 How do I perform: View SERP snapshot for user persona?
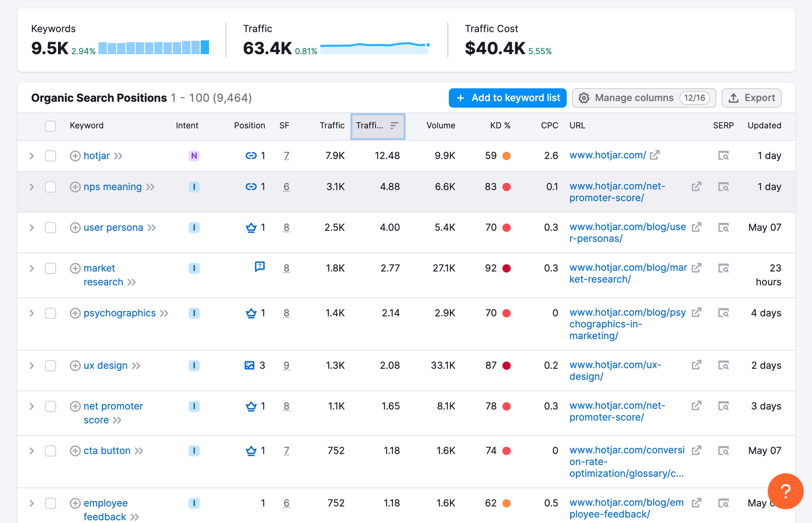[723, 228]
